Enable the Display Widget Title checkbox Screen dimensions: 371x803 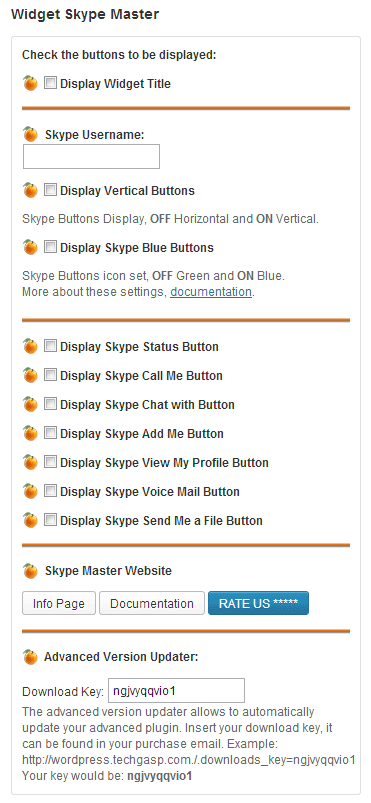(x=50, y=83)
